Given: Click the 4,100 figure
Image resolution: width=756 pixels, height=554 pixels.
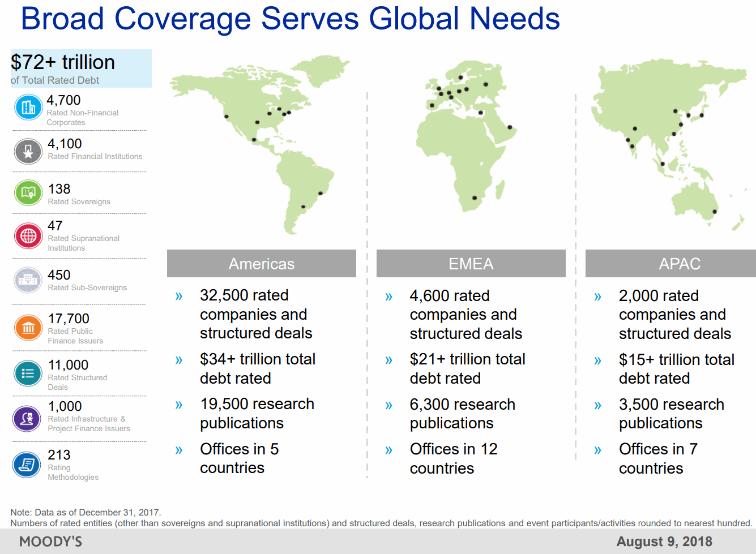Looking at the screenshot, I should click(65, 144).
